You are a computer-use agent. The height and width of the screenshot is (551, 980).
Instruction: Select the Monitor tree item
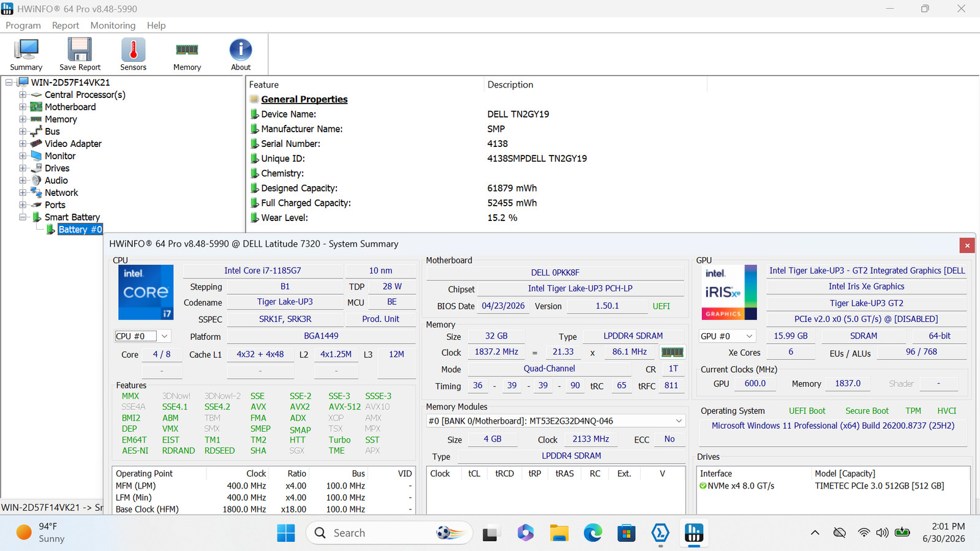60,156
